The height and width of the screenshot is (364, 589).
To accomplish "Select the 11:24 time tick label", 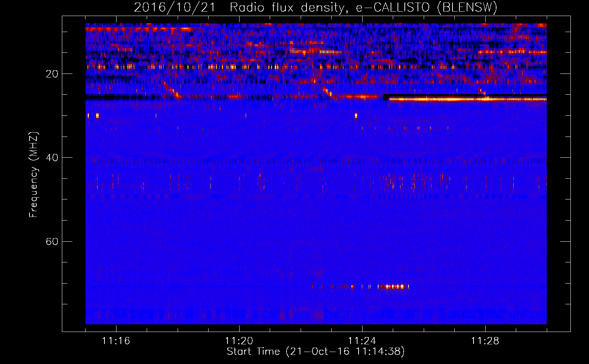I will click(x=362, y=341).
